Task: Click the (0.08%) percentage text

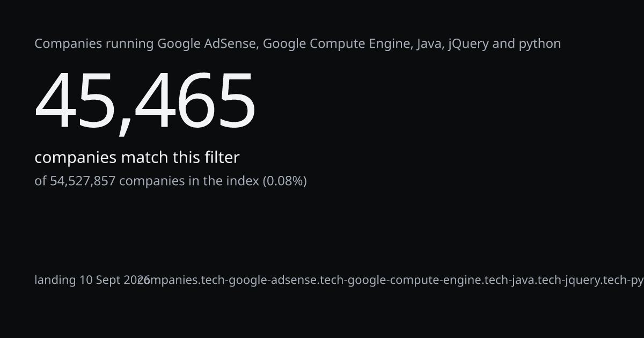Action: tap(284, 181)
